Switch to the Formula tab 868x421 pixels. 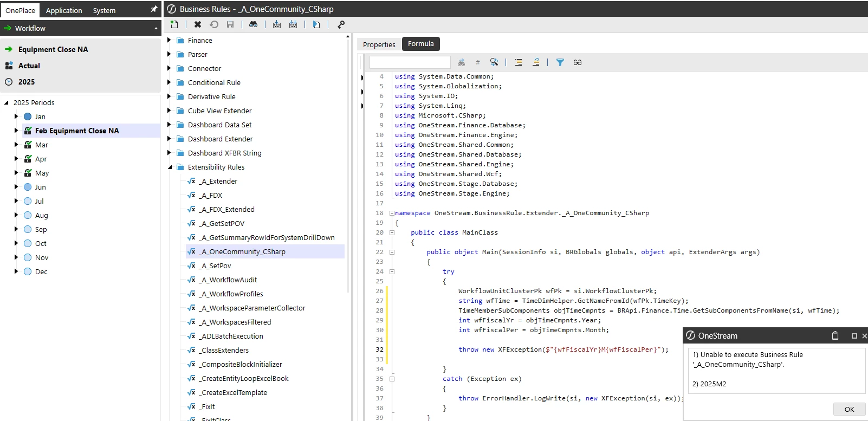(x=421, y=44)
